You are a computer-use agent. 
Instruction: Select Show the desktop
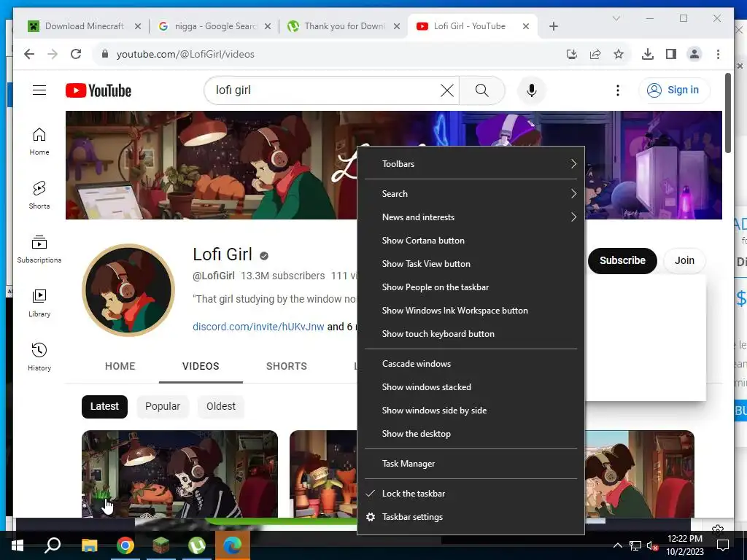(471, 434)
